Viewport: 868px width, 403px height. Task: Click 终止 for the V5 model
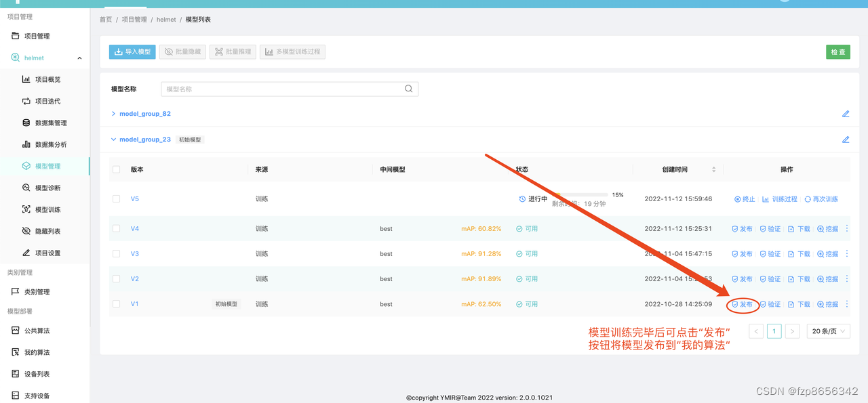pyautogui.click(x=745, y=199)
